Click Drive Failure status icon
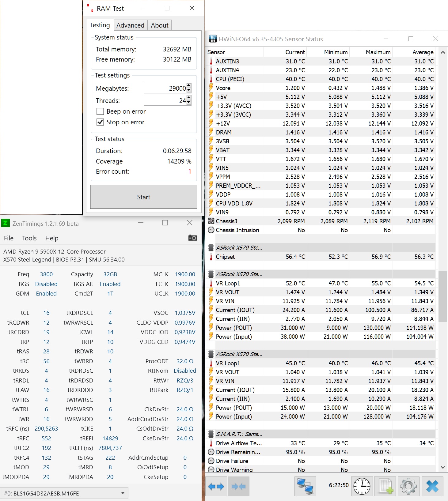Screen dimensions: 448x501 211,461
